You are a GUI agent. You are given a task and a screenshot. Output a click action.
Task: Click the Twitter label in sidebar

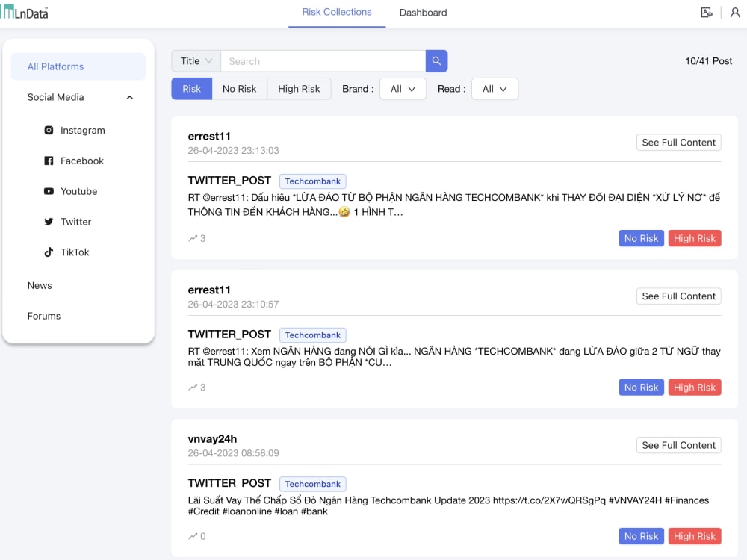point(75,222)
